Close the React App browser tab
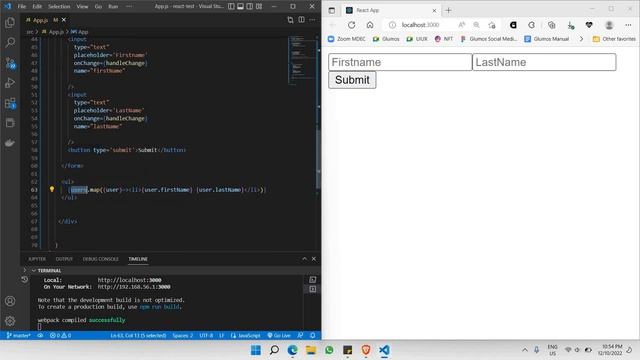 point(434,10)
